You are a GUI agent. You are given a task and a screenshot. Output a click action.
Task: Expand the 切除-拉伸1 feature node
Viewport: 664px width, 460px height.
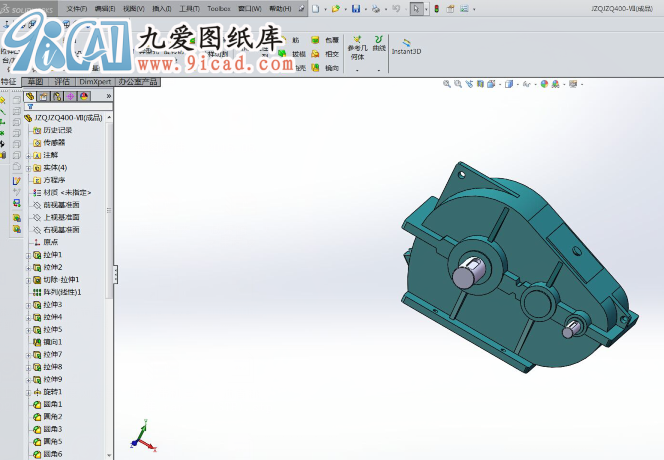(x=28, y=280)
